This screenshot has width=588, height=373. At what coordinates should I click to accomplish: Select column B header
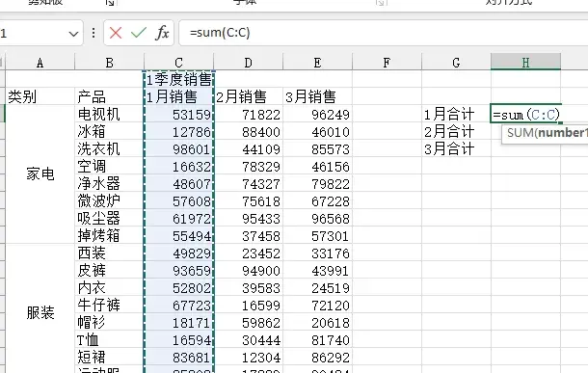(x=109, y=63)
